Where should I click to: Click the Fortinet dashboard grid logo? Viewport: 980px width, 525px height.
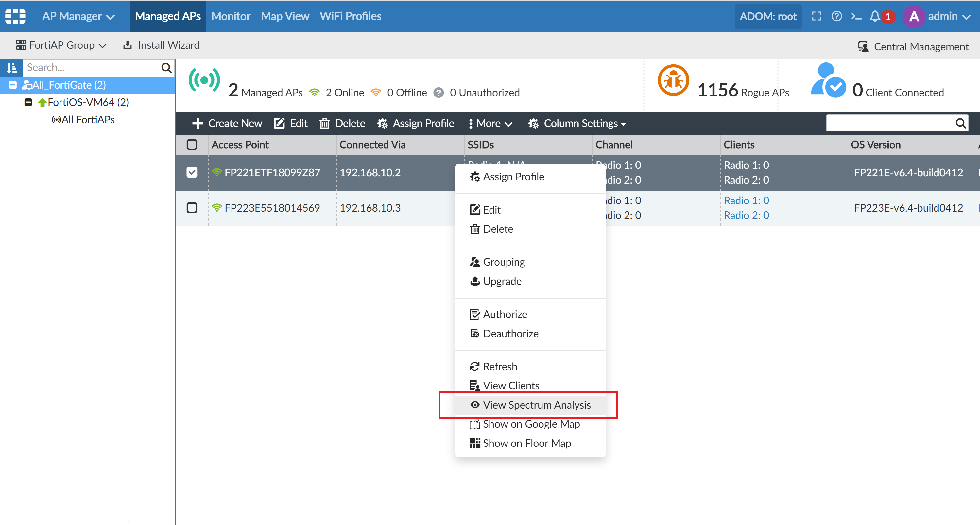15,16
